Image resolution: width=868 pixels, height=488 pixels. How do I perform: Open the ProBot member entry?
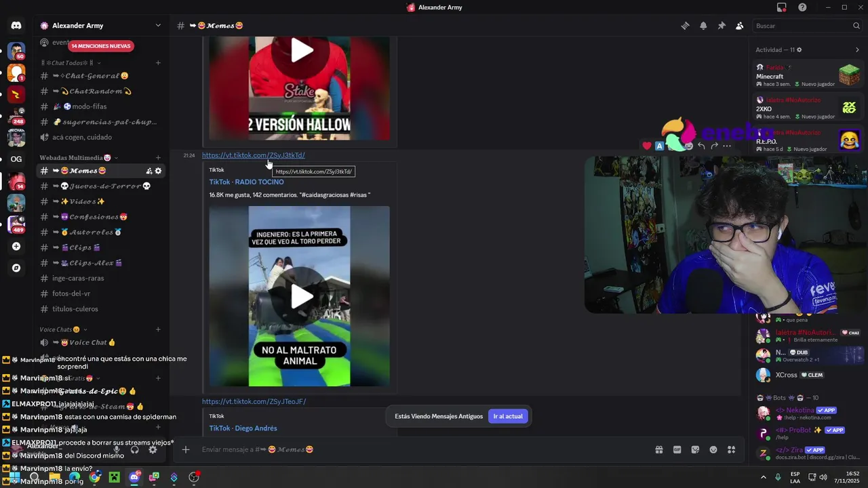(808, 433)
